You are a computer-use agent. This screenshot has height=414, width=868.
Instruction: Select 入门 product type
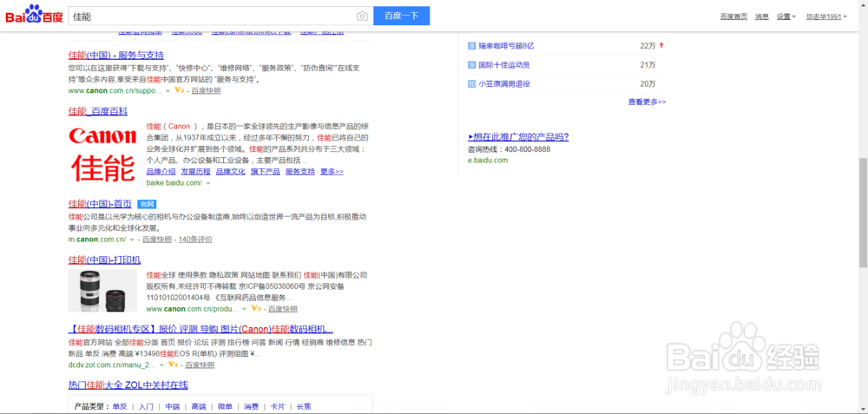(146, 406)
